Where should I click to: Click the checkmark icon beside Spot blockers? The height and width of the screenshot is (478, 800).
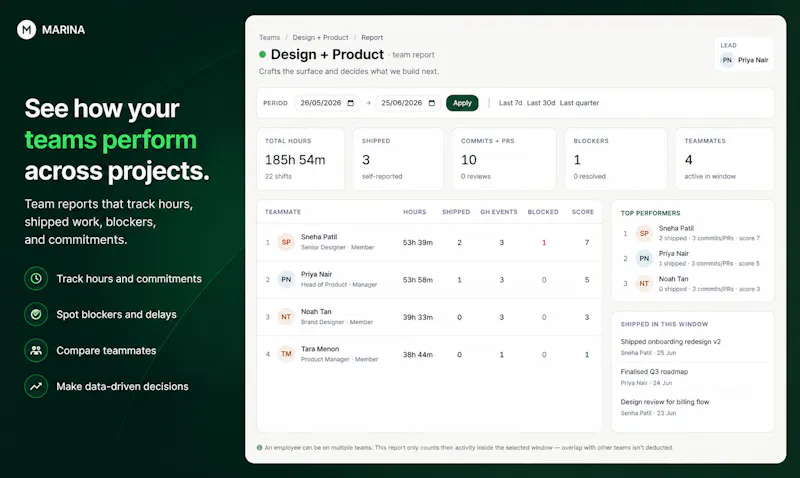[x=36, y=314]
